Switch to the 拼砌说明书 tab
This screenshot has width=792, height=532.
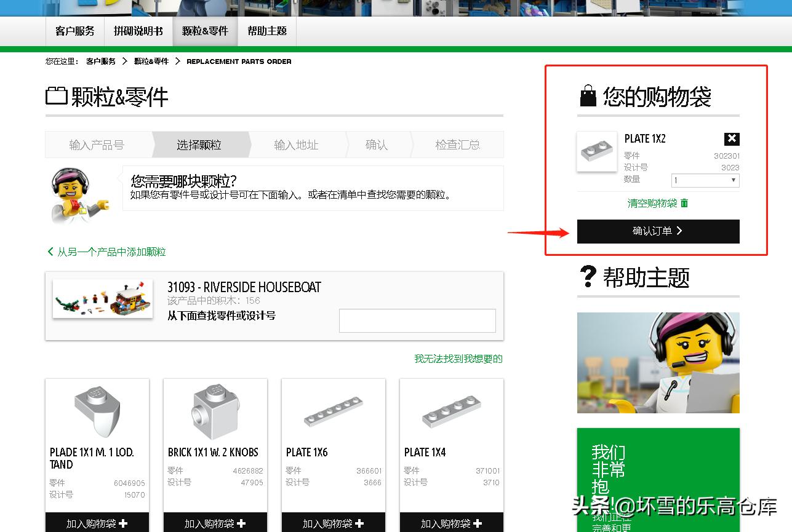click(x=138, y=30)
